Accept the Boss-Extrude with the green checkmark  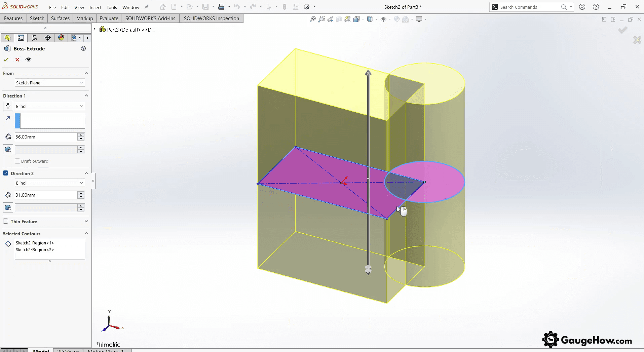click(6, 60)
